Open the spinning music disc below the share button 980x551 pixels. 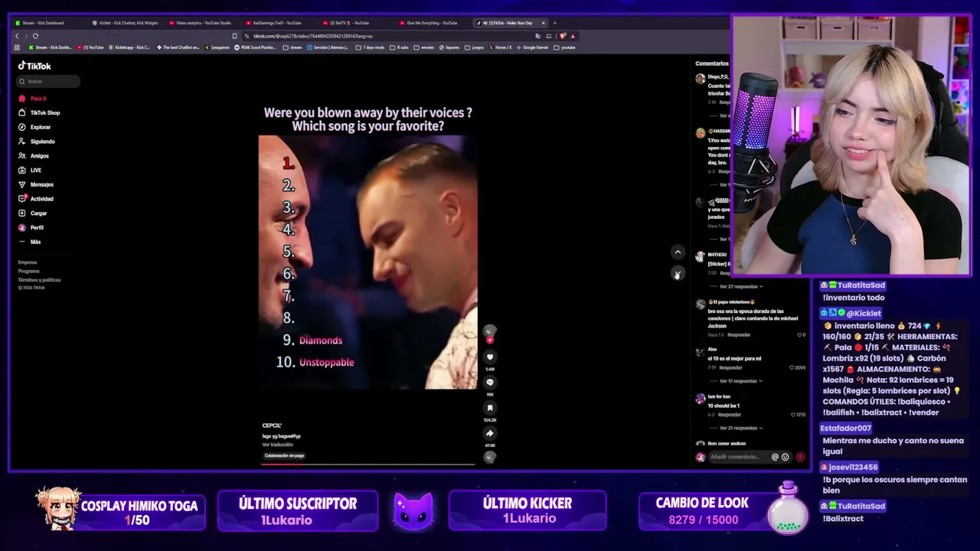click(x=490, y=457)
